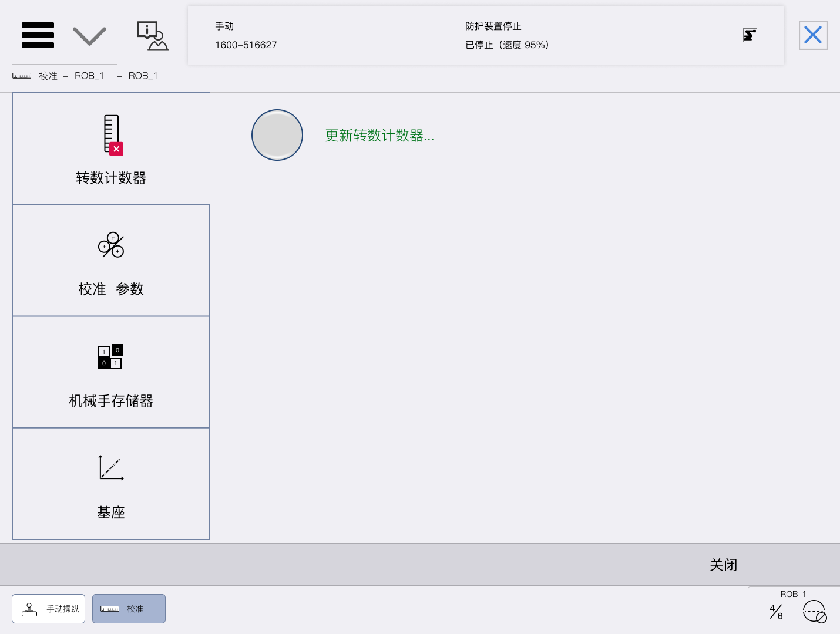Select the 校准 taskbar item

click(x=129, y=609)
